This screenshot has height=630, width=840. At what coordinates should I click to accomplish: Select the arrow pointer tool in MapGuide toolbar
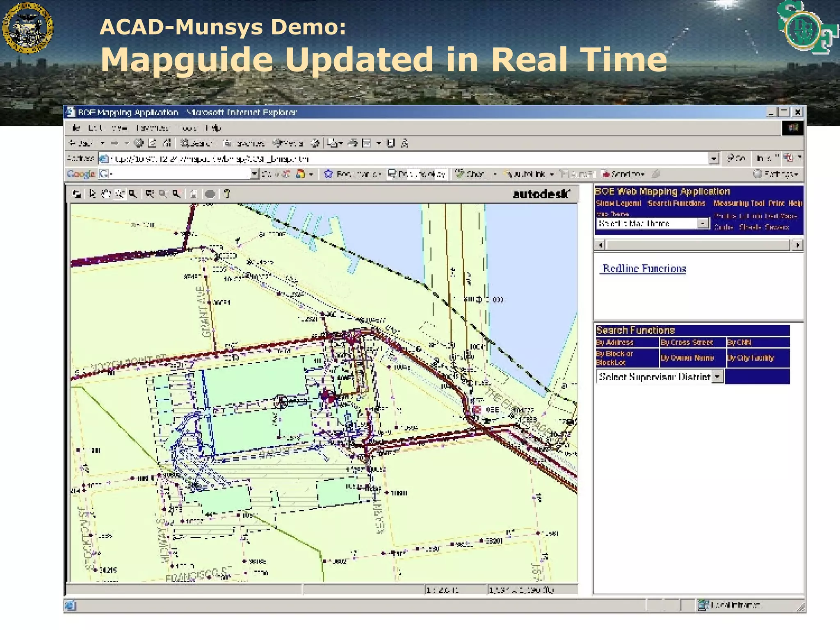tap(92, 194)
